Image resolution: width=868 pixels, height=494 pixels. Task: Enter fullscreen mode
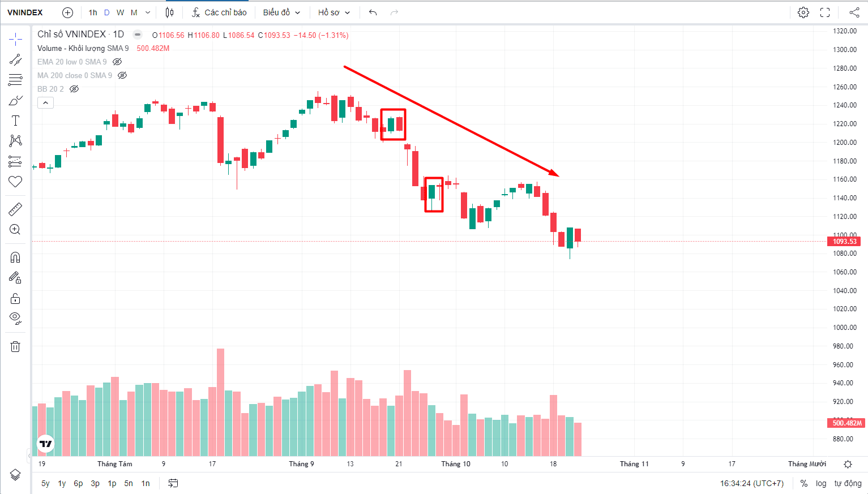click(x=825, y=12)
